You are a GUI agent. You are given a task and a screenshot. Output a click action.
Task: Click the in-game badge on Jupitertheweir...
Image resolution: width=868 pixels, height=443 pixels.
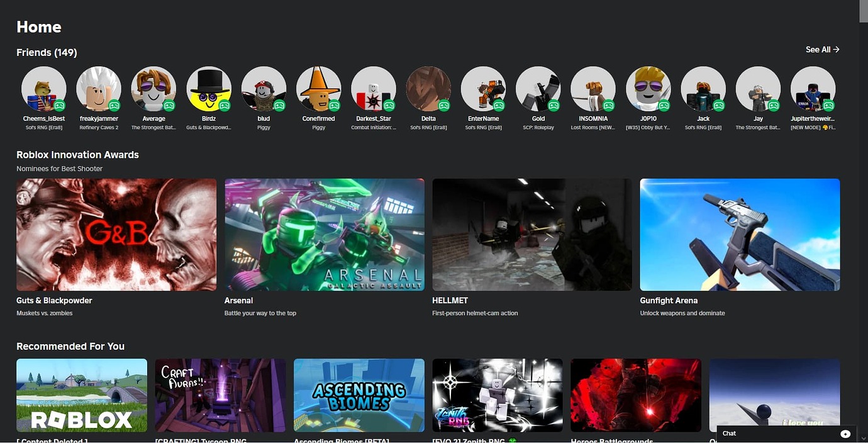click(x=828, y=105)
